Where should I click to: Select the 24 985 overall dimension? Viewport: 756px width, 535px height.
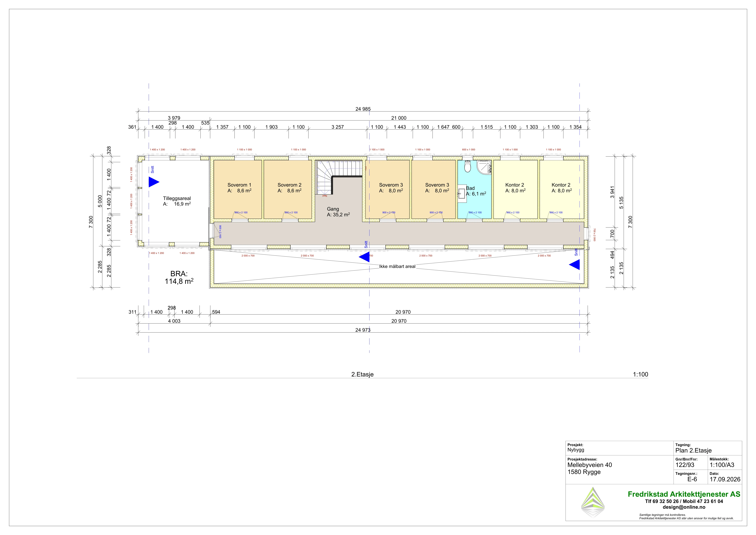tap(363, 109)
